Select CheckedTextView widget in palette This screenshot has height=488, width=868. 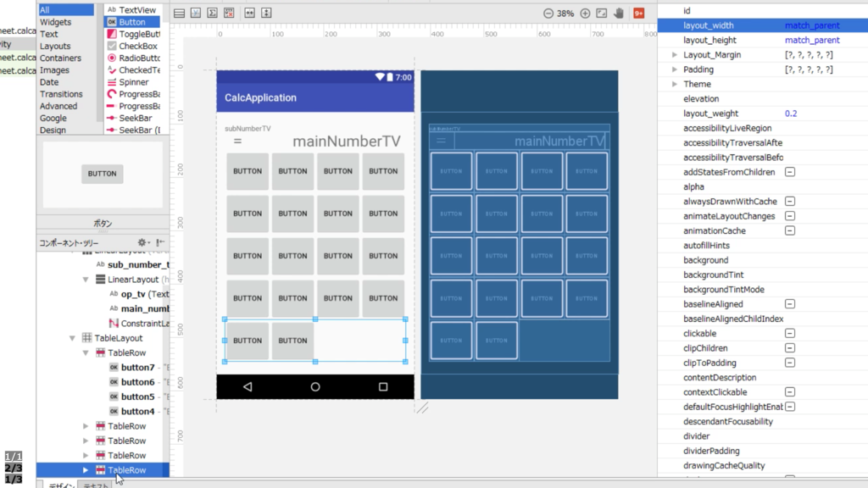pyautogui.click(x=133, y=70)
